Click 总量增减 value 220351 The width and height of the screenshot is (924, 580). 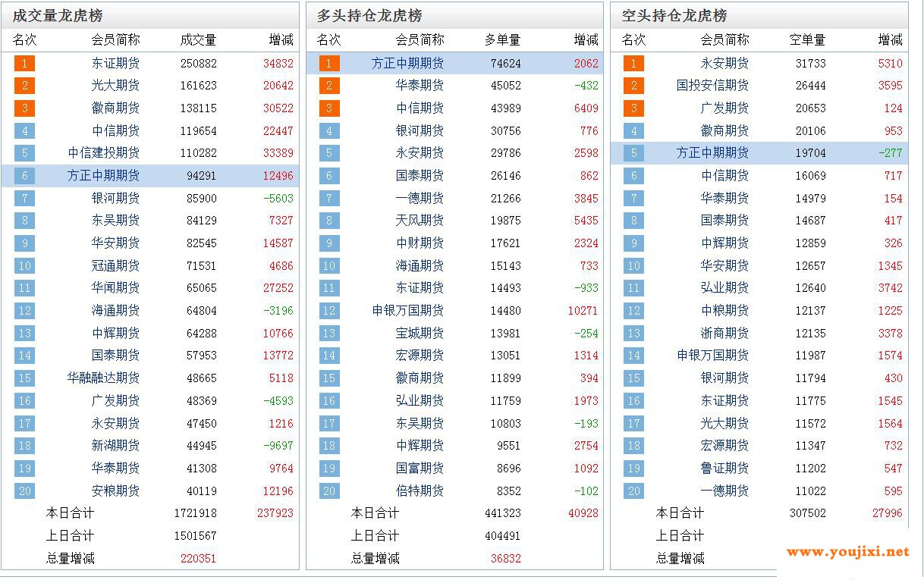199,559
